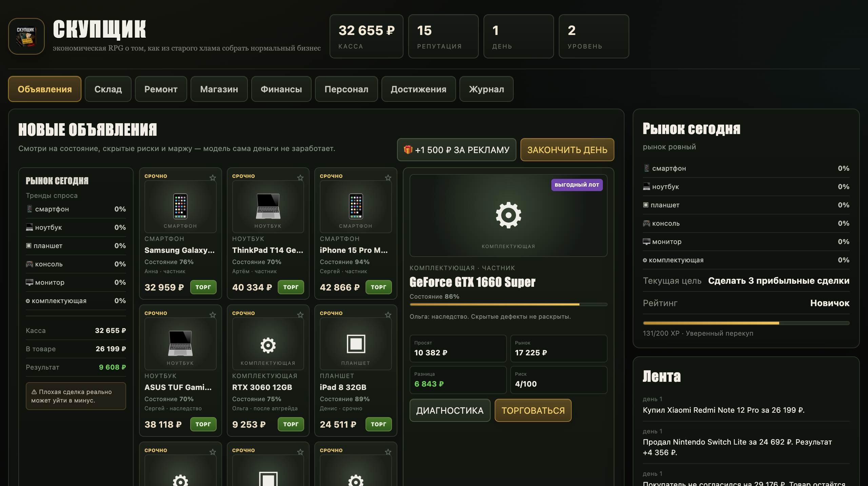The image size is (868, 486).
Task: Open the Ремонт tab
Action: point(161,89)
